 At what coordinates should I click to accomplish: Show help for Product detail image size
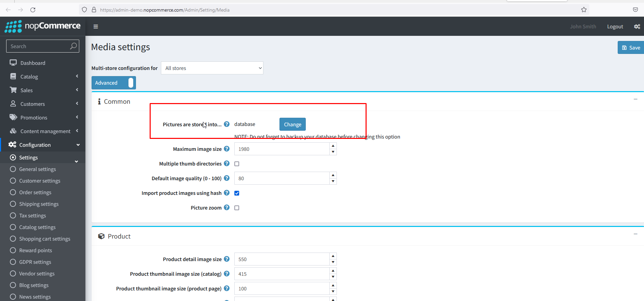pyautogui.click(x=227, y=259)
